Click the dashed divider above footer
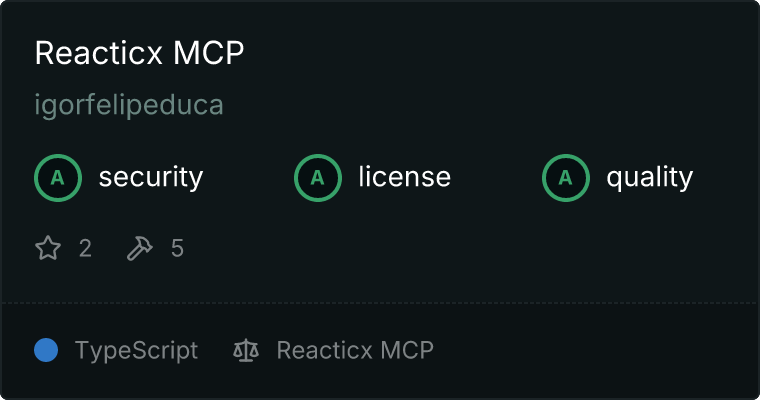This screenshot has height=400, width=760. 380,303
